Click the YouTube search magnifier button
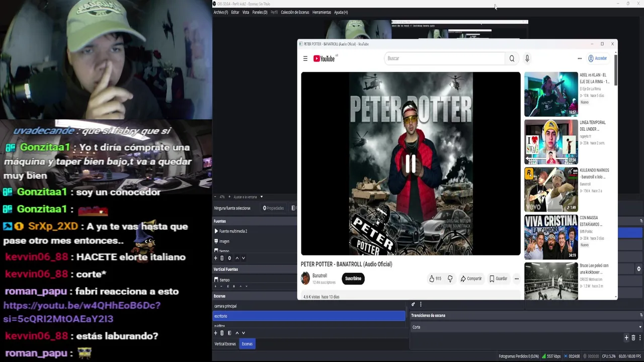 coord(512,58)
